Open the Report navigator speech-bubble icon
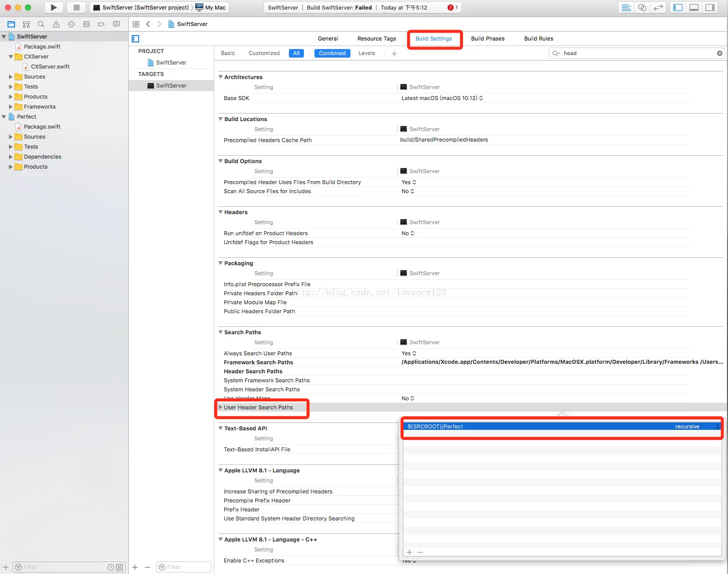Viewport: 728px width, 574px height. (x=116, y=24)
